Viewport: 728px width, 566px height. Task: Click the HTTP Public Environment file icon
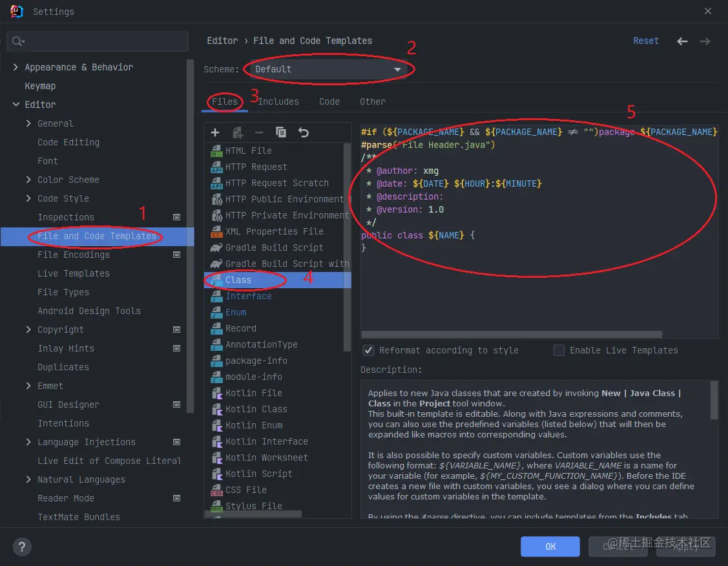tap(216, 199)
